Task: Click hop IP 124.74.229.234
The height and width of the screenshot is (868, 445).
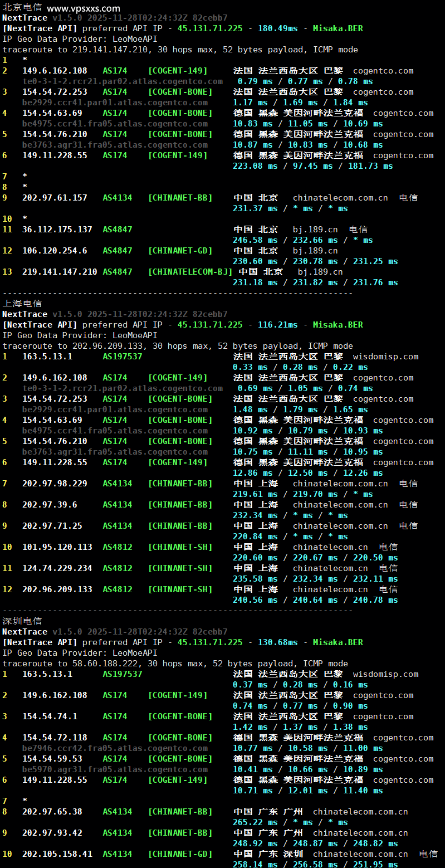Action: click(57, 568)
